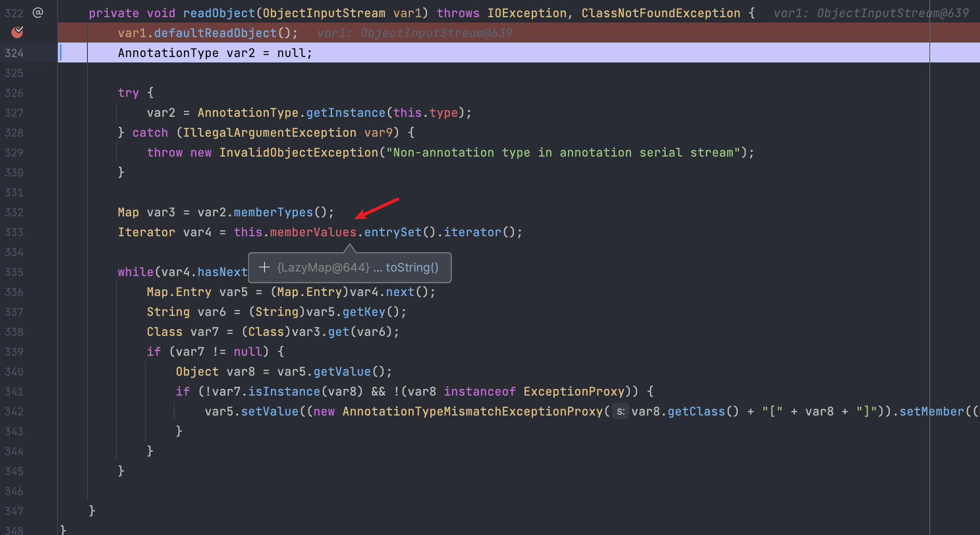Click the ExceptionProxy type on line 341
This screenshot has height=535, width=980.
(x=574, y=392)
